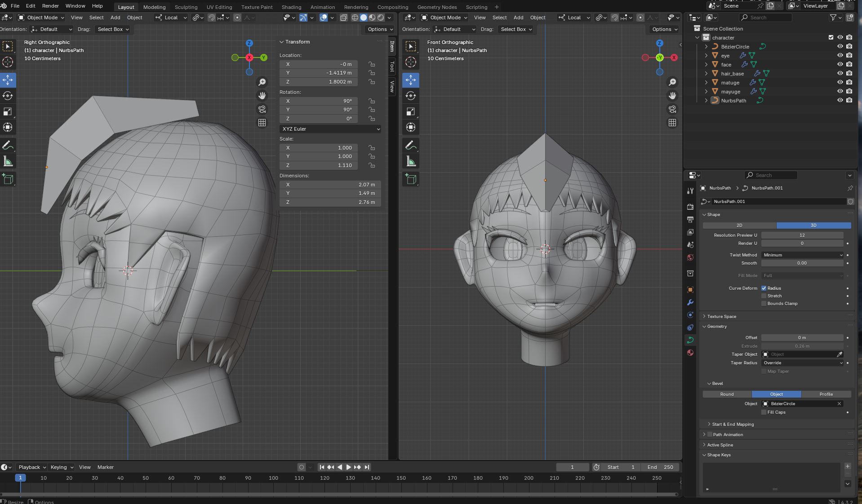862x504 pixels.
Task: Expand the Texture Space panel
Action: (x=721, y=316)
